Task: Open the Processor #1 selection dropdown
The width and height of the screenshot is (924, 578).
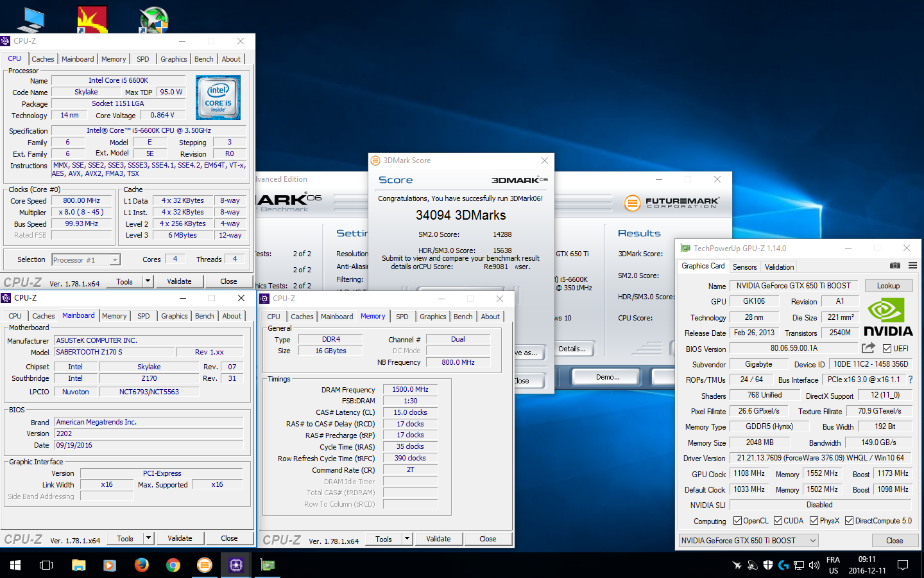Action: click(x=86, y=259)
